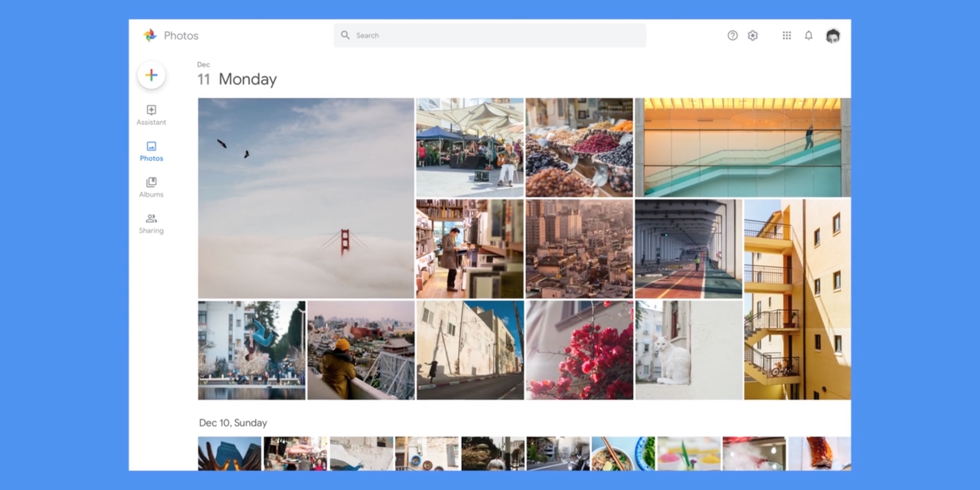Click the Google Photos pinwheel logo
Viewport: 980px width, 490px height.
150,35
